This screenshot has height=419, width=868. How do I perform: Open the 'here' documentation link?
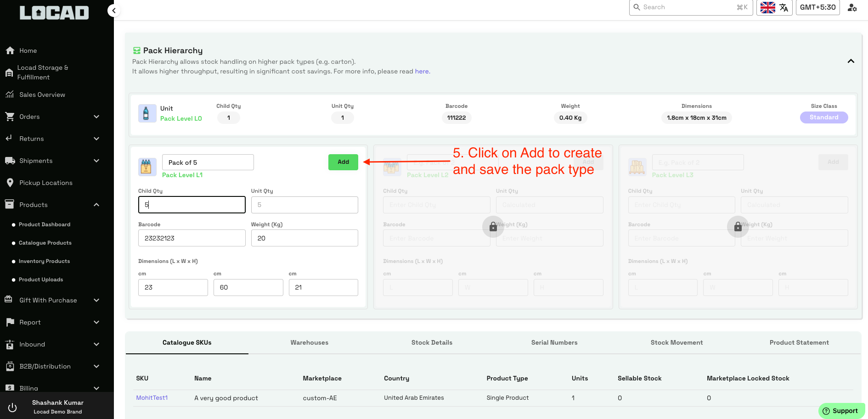coord(422,71)
